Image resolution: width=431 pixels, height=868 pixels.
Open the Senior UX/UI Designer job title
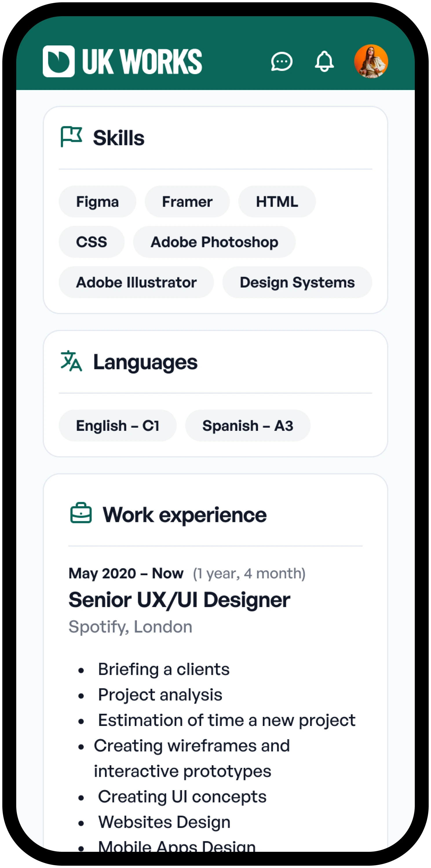179,600
